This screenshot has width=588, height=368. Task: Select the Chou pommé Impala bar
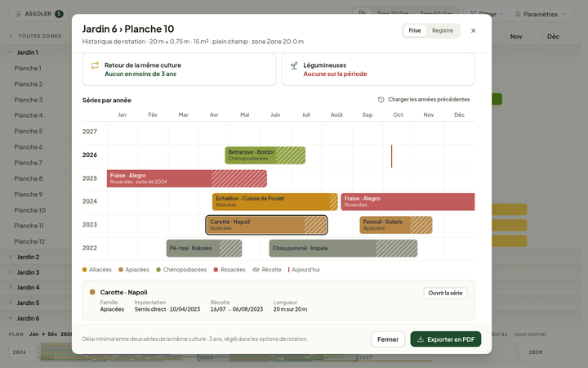(343, 249)
